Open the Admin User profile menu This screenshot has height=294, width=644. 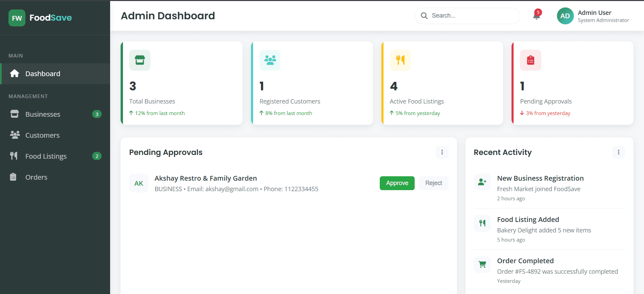coord(593,16)
